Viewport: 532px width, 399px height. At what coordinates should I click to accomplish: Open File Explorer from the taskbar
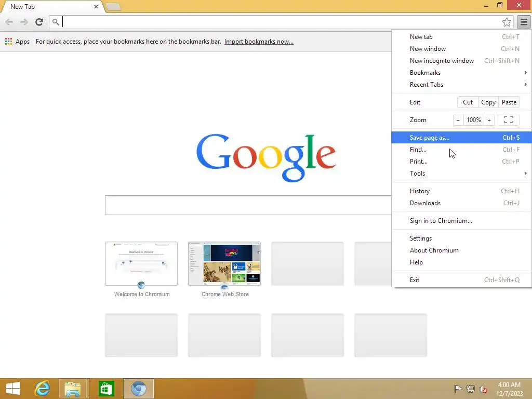[x=73, y=389]
